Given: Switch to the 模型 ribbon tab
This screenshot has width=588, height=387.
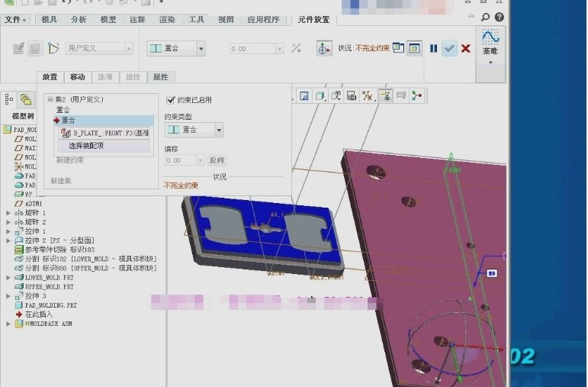Looking at the screenshot, I should point(108,20).
